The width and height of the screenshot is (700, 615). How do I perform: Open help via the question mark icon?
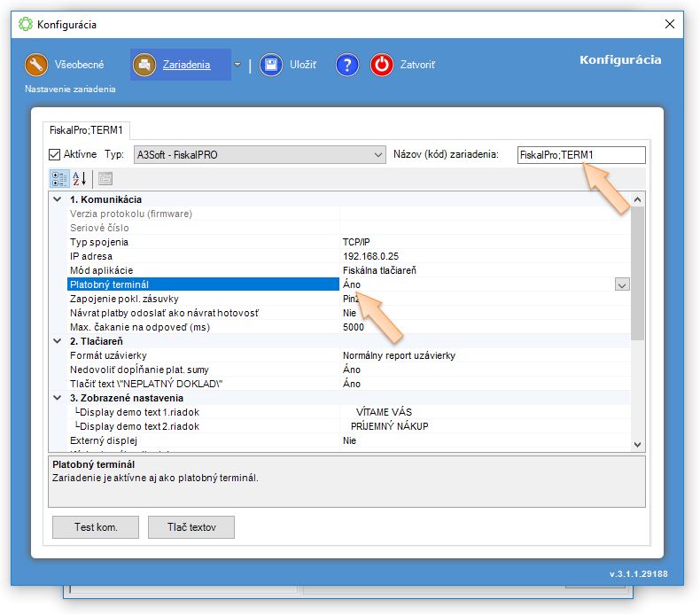[347, 65]
